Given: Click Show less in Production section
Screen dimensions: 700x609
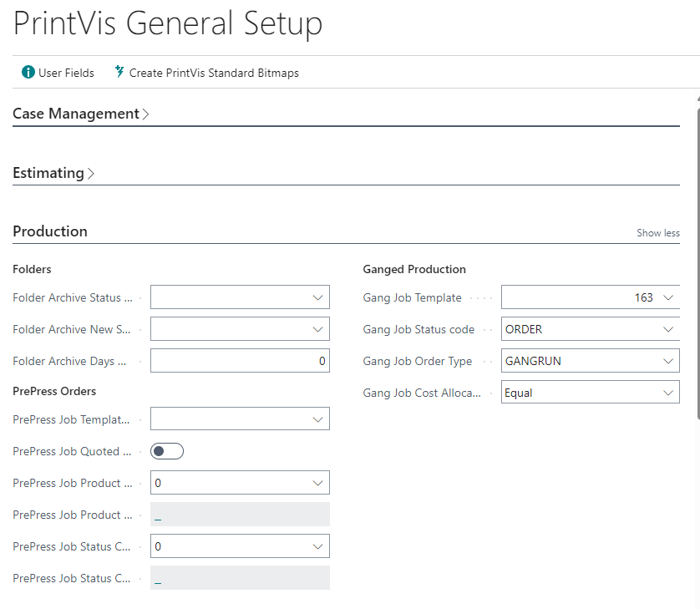Looking at the screenshot, I should 658,233.
